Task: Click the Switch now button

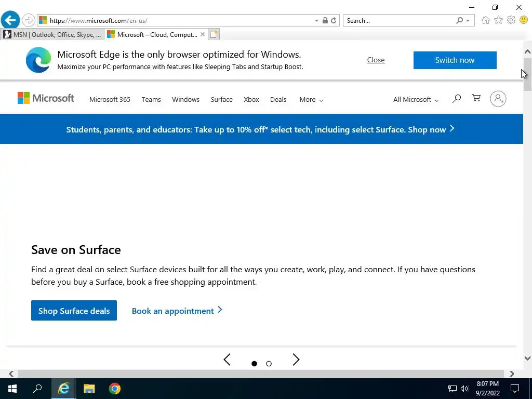Action: [x=455, y=60]
